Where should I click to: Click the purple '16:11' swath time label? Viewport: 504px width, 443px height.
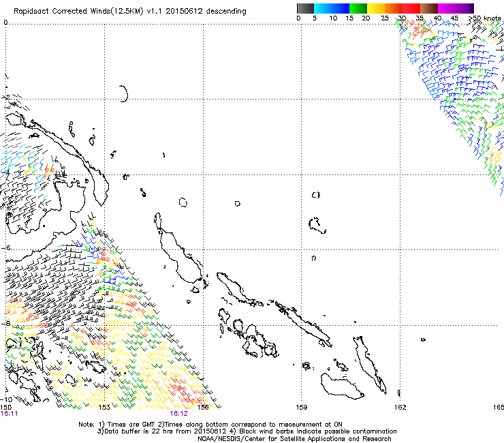9,414
